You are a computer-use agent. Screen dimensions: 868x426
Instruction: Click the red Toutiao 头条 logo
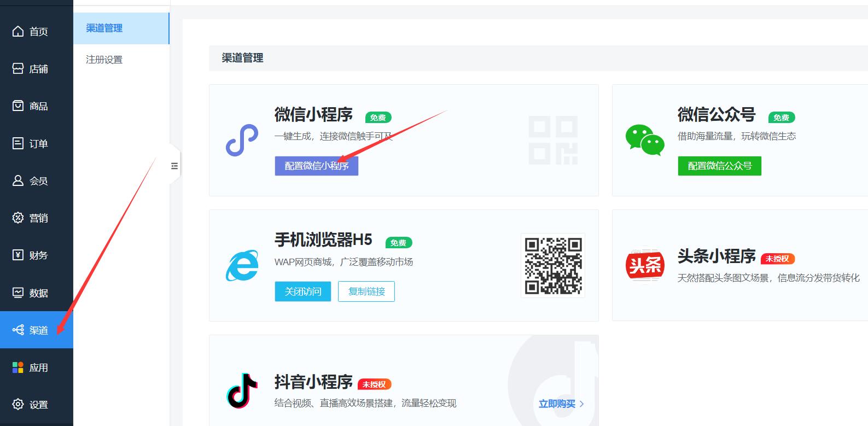[645, 265]
